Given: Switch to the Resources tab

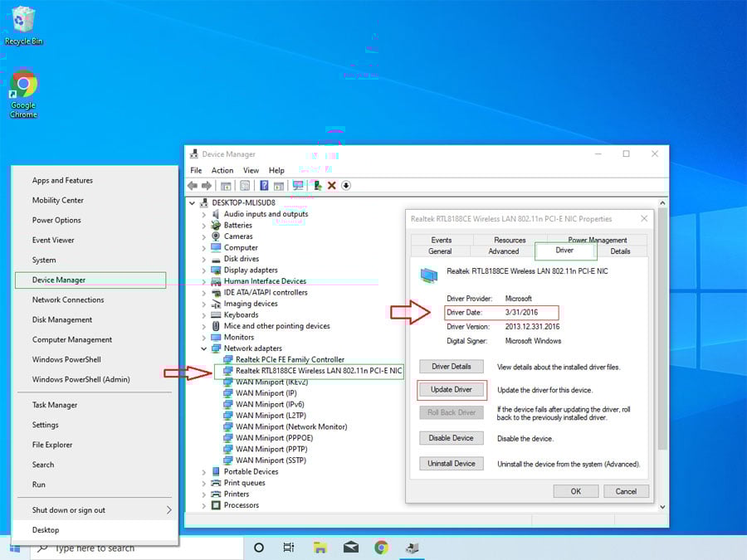Looking at the screenshot, I should (510, 240).
